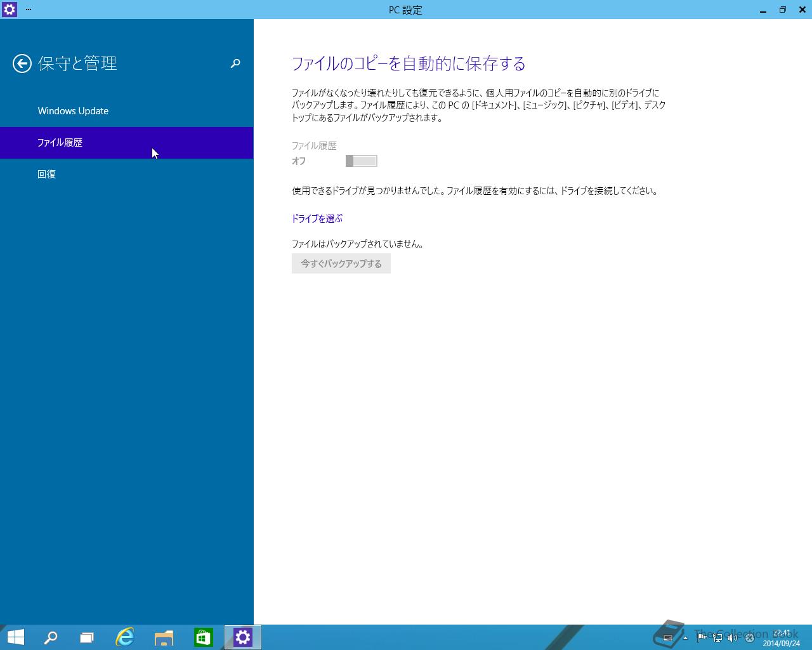Open search with the magnifier in sidebar

point(235,63)
